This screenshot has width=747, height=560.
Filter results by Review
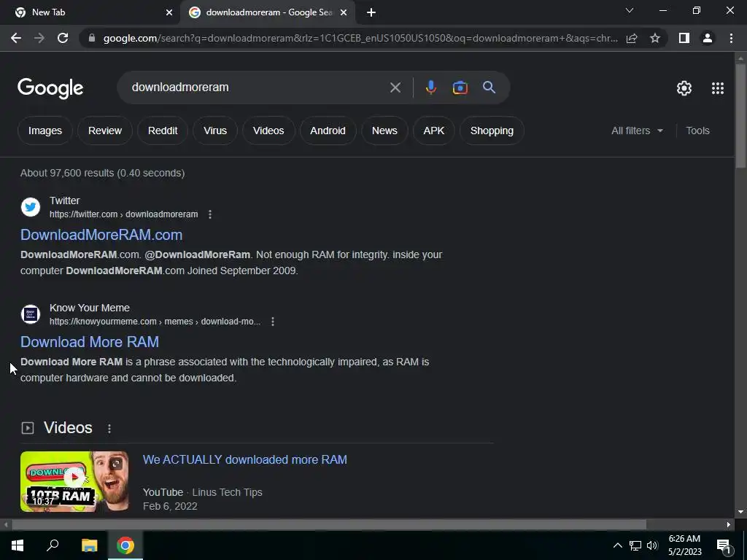[105, 131]
